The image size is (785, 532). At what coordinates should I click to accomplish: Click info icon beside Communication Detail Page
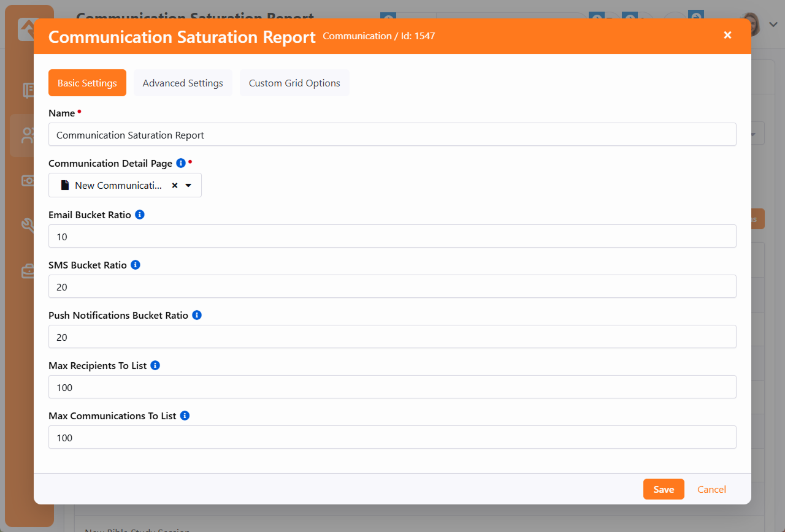(x=181, y=163)
